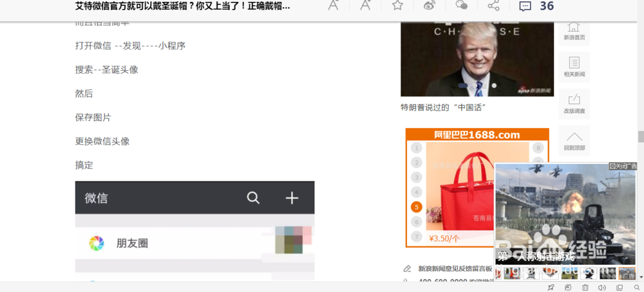The height and width of the screenshot is (292, 644).
Task: Click the crossed-circle icon in status bar
Action: point(568,287)
